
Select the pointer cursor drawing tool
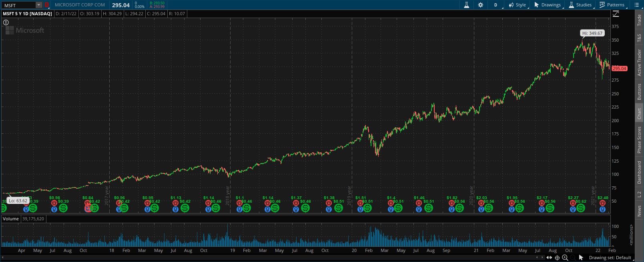point(581,258)
